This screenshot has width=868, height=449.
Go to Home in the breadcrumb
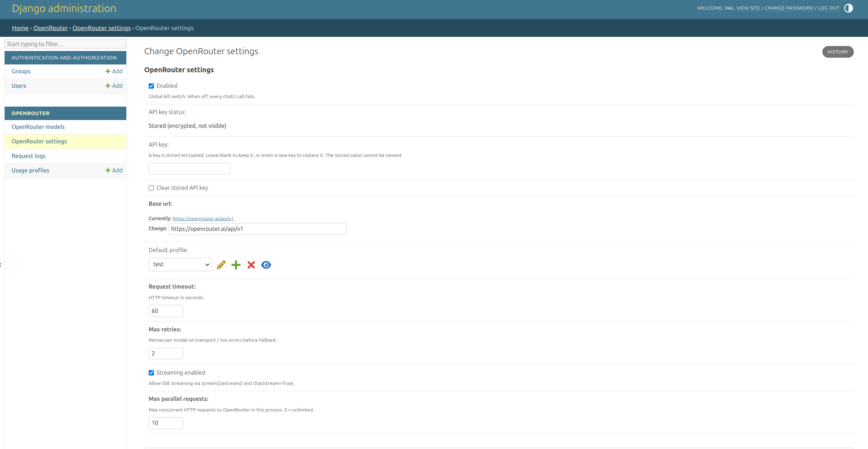coord(20,28)
